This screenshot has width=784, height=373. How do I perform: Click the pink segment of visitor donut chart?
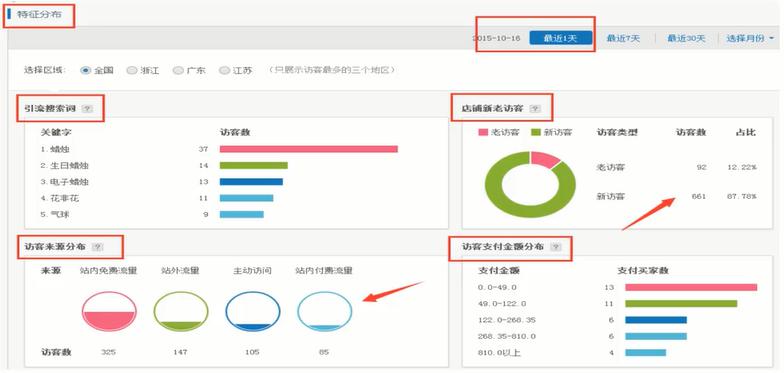pyautogui.click(x=544, y=160)
